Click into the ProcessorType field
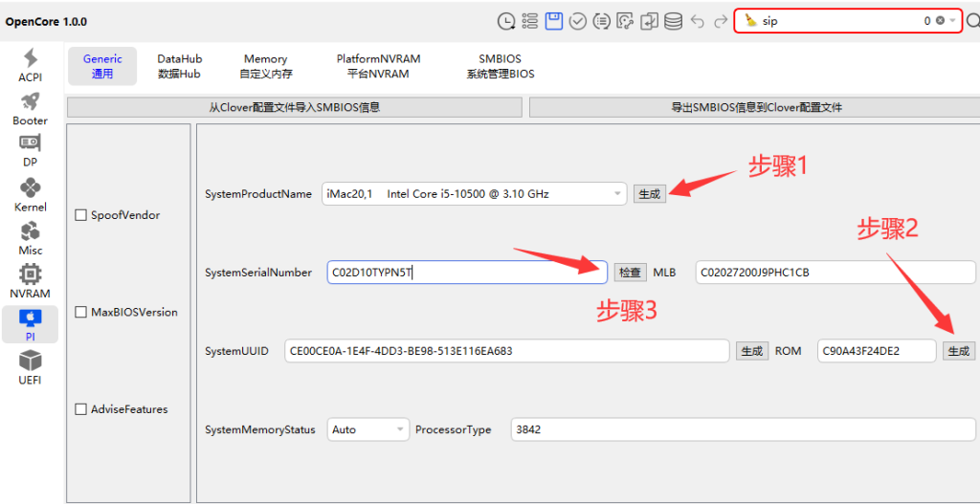Screen dimensions: 980x504 point(743,429)
